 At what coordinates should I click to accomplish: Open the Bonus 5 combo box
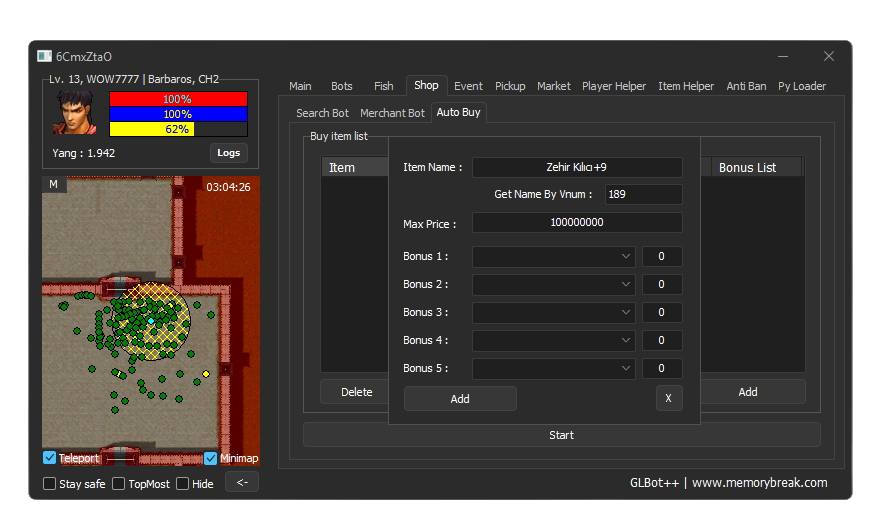tap(553, 368)
